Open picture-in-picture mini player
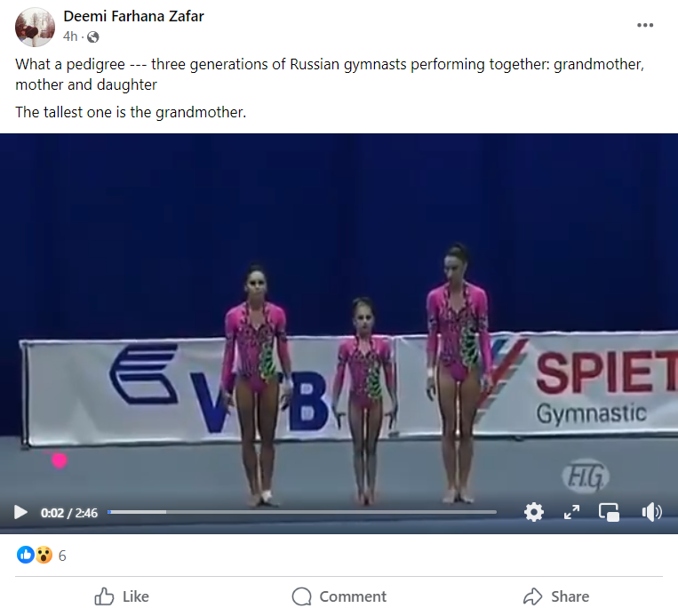Image resolution: width=678 pixels, height=616 pixels. (610, 512)
